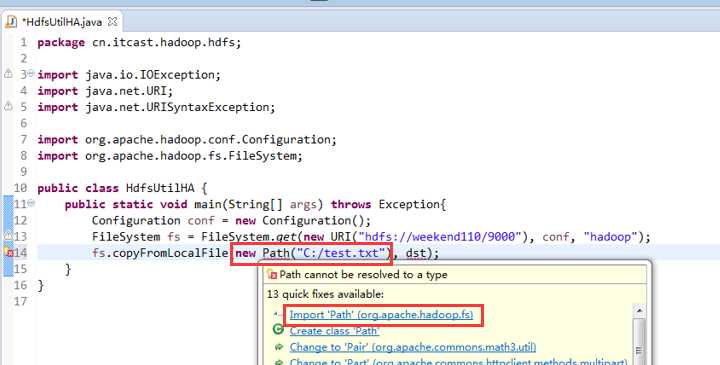The height and width of the screenshot is (365, 720).
Task: Click the warning marker on line 5
Action: [8, 106]
